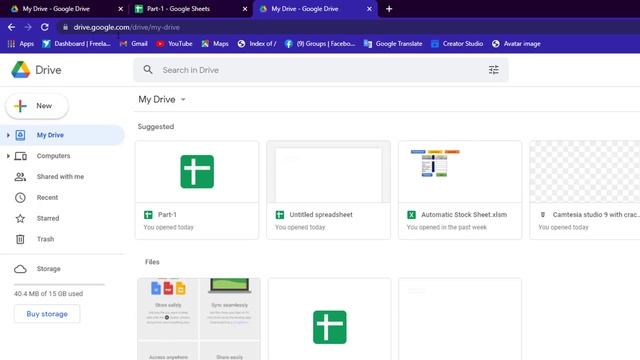
Task: Open Index of / bookmark
Action: (257, 44)
